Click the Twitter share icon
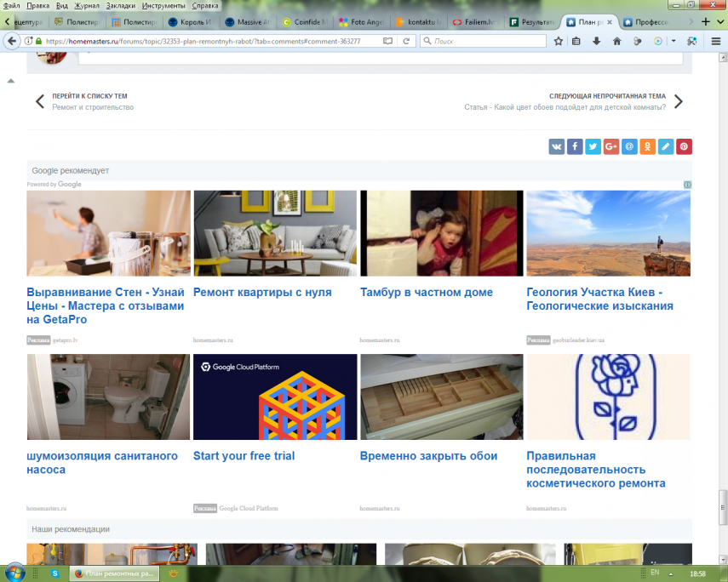The height and width of the screenshot is (582, 728). (x=593, y=146)
